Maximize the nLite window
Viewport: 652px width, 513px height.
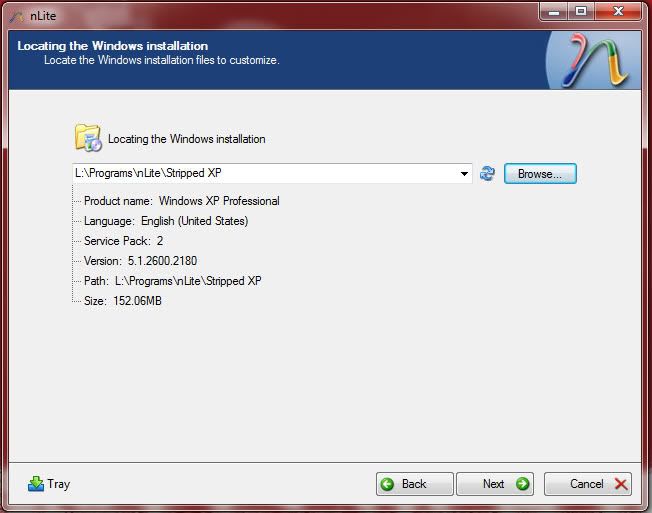point(581,12)
